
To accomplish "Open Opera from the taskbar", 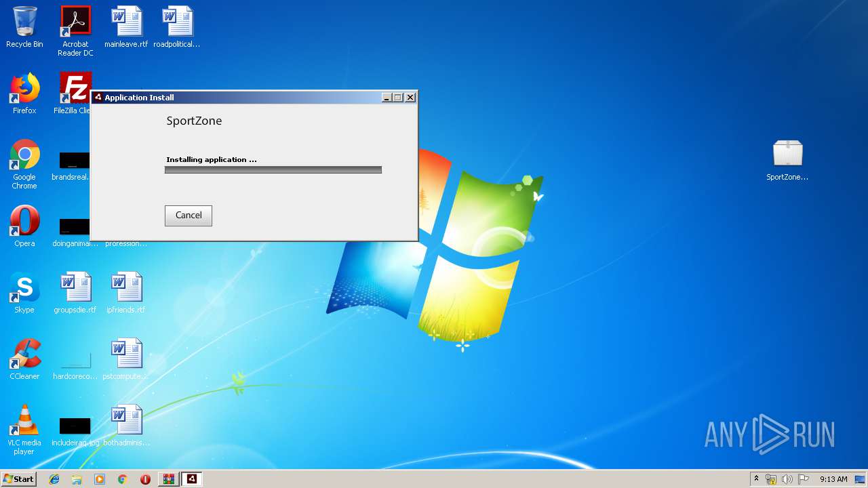I will [145, 479].
